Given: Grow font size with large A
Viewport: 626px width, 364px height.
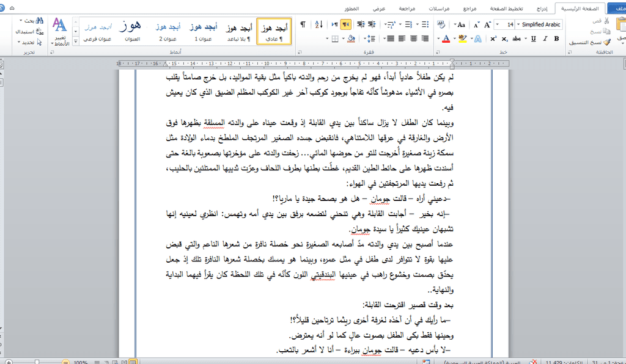Looking at the screenshot, I should [487, 24].
